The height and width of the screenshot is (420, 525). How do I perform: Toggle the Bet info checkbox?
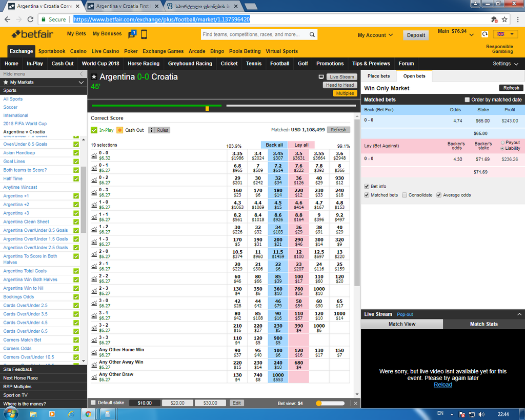coord(367,186)
